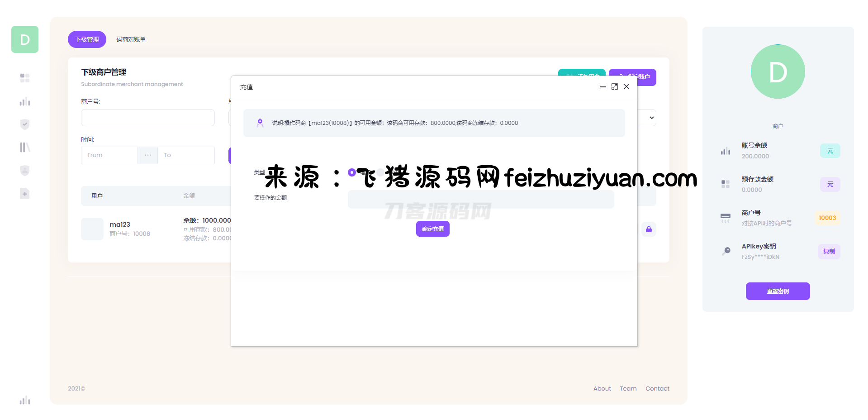Open the dashboard grid icon in sidebar
The image size is (868, 420).
pyautogui.click(x=25, y=78)
